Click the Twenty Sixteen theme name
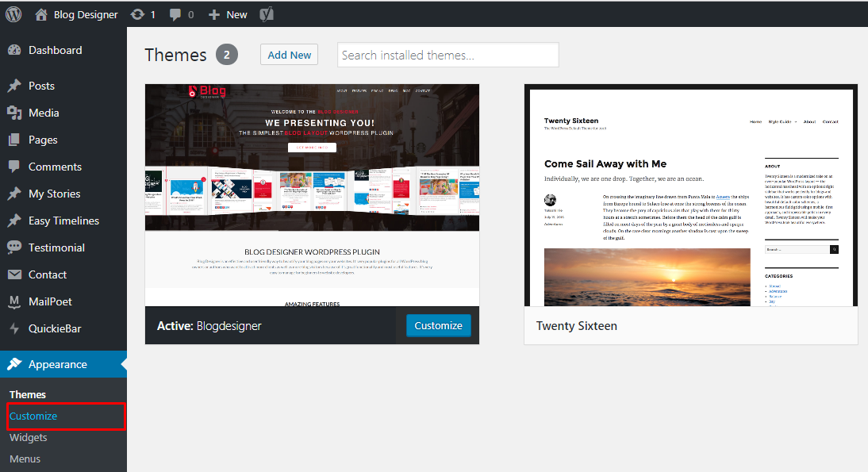868x472 pixels. (576, 326)
